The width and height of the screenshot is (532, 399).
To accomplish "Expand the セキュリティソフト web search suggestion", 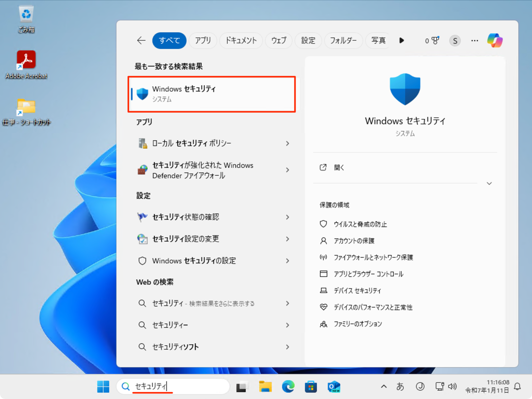I will click(287, 347).
